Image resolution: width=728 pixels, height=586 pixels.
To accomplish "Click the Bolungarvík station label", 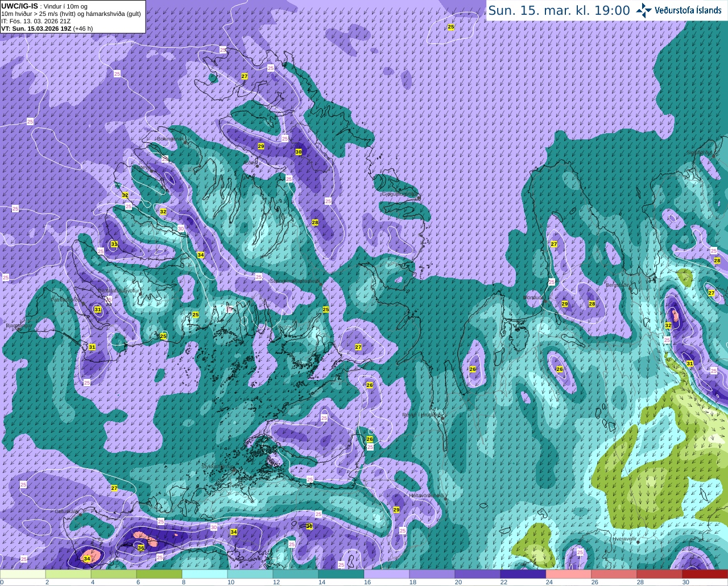I will 170,138.
